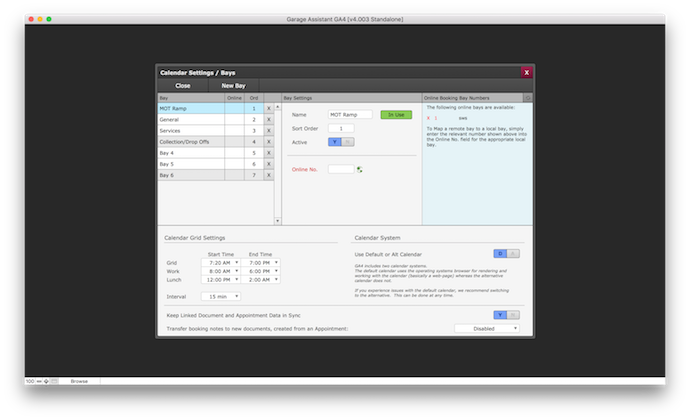Click the X icon for Bay 6

point(268,175)
